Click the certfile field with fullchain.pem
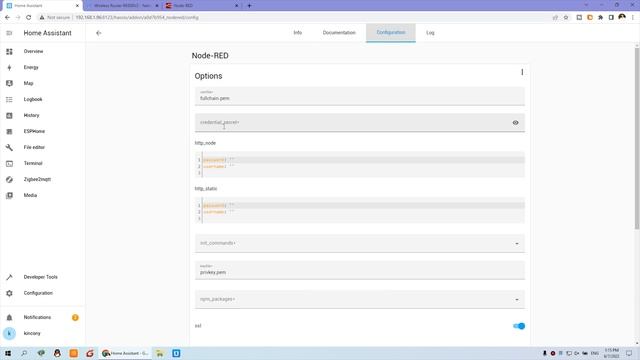The width and height of the screenshot is (640, 360). [x=360, y=96]
